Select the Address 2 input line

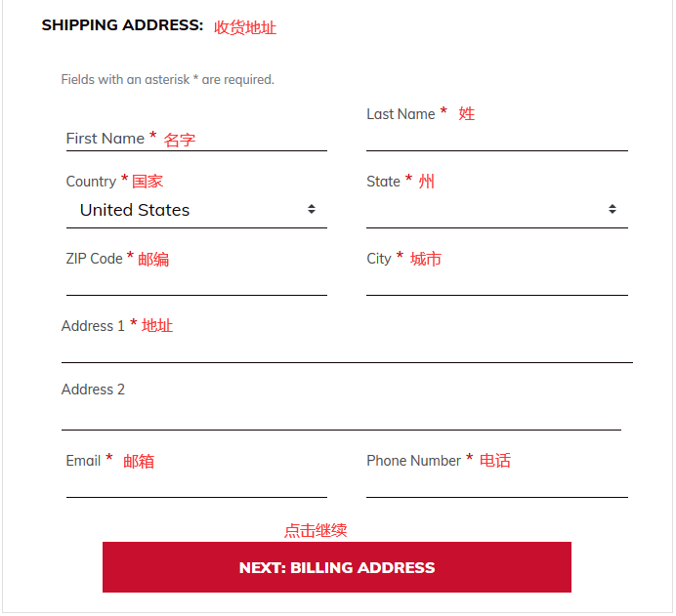tap(341, 417)
